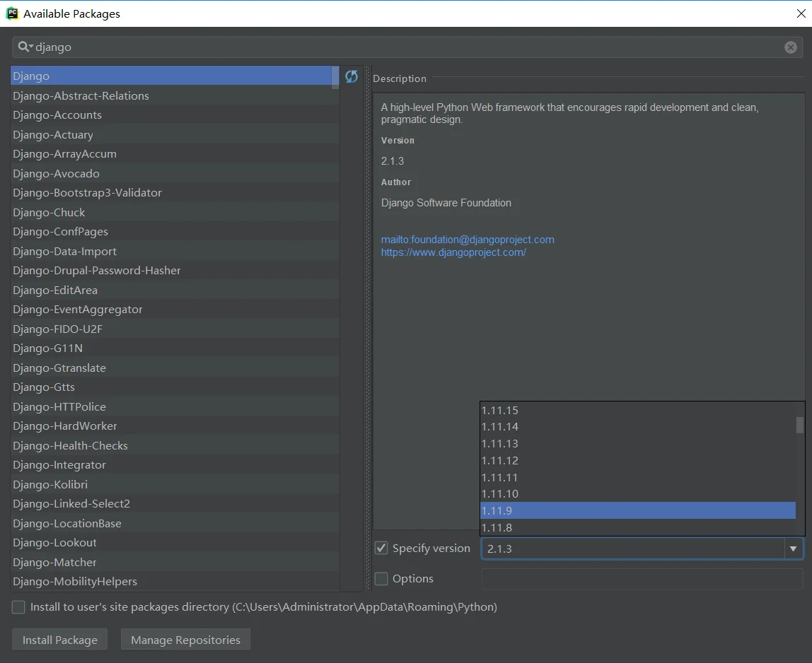The width and height of the screenshot is (812, 663).
Task: Clear the django search text
Action: tap(790, 47)
